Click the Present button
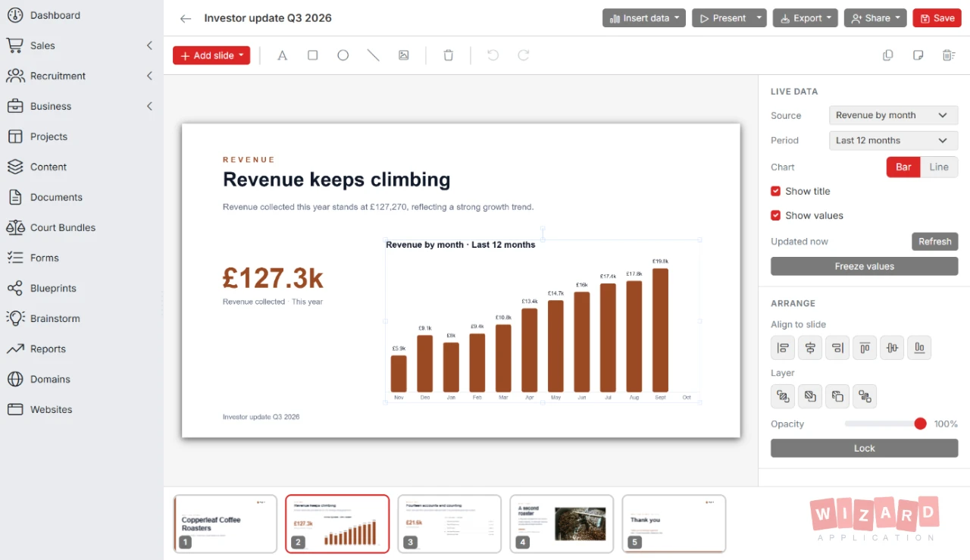The height and width of the screenshot is (560, 970). coord(722,18)
